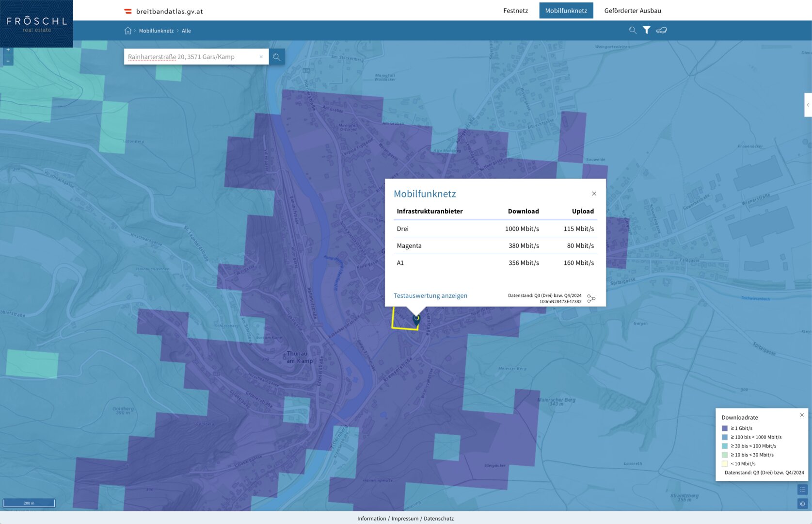Image resolution: width=812 pixels, height=524 pixels.
Task: Click the home icon in the breadcrumb
Action: (x=127, y=31)
